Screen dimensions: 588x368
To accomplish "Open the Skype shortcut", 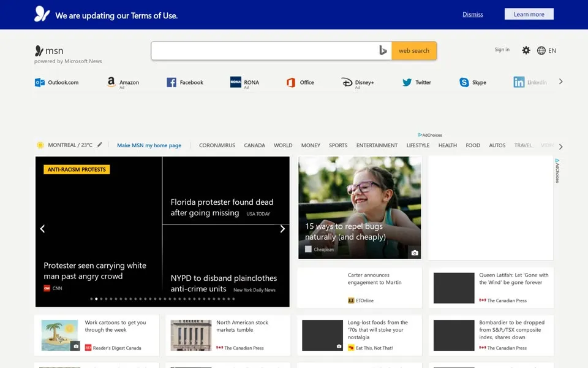I will 473,82.
